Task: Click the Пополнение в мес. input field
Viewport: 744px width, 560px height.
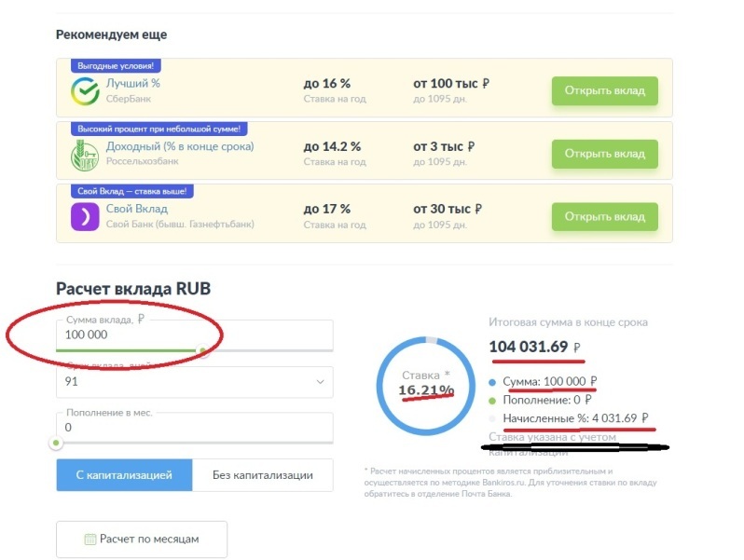Action: click(x=195, y=428)
